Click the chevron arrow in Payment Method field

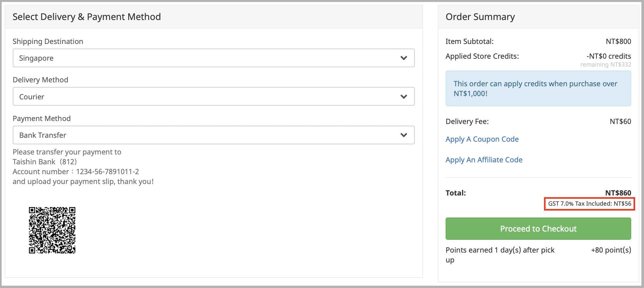tap(404, 135)
